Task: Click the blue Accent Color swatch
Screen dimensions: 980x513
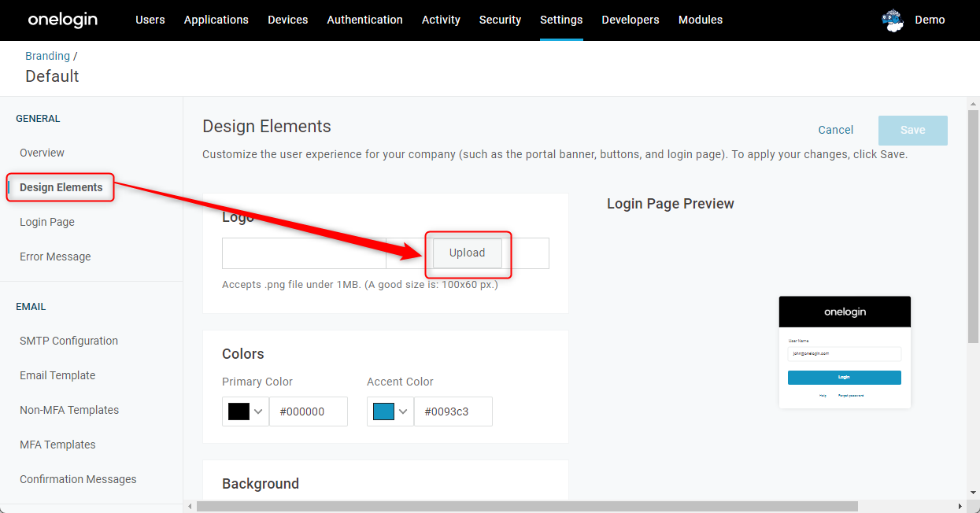Action: 383,412
